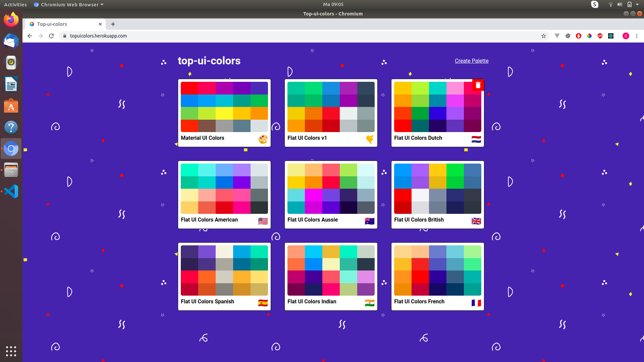Open the Create Palette link
This screenshot has height=362, width=644.
pyautogui.click(x=471, y=61)
